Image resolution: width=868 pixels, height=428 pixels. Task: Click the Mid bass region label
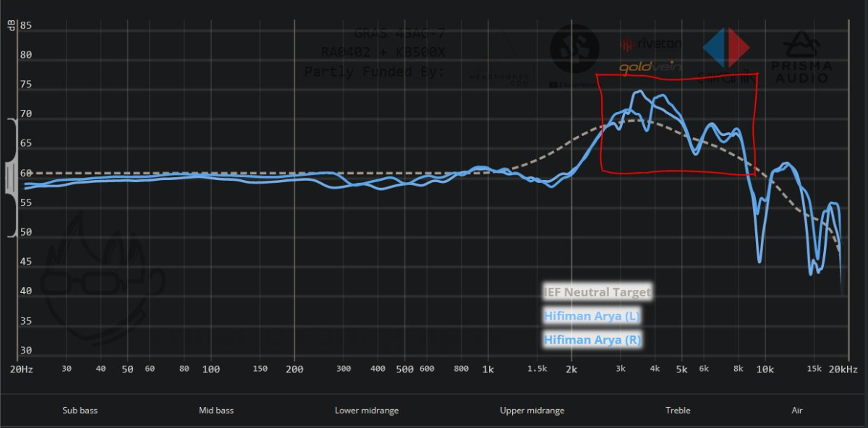[x=216, y=411]
